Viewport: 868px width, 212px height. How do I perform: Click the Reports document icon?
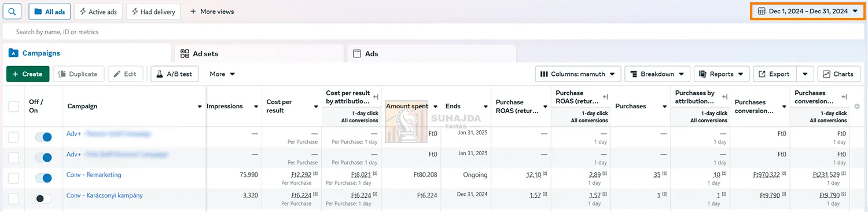(x=703, y=74)
